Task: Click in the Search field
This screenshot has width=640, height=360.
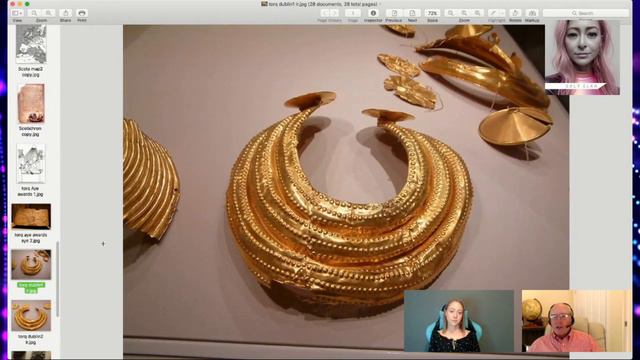Action: pos(586,13)
